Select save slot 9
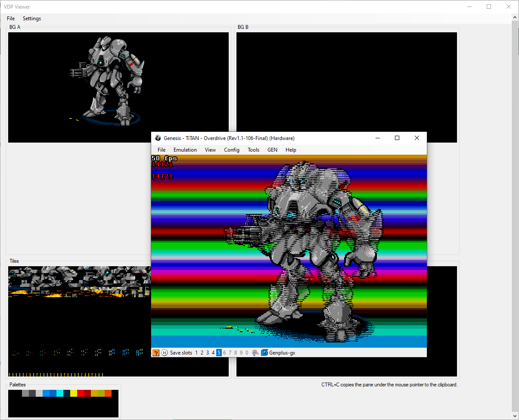Viewport: 519px width, 420px height. click(x=241, y=353)
